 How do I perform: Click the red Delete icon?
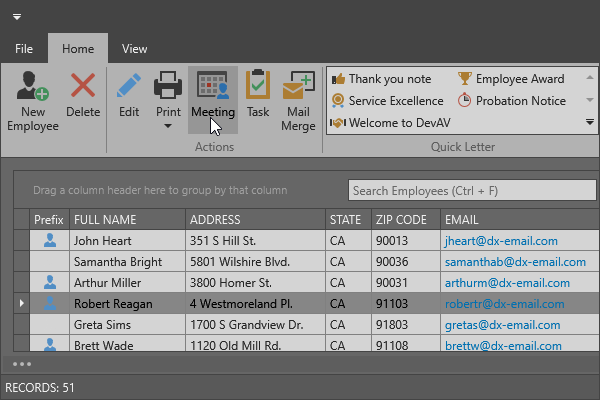[x=83, y=85]
